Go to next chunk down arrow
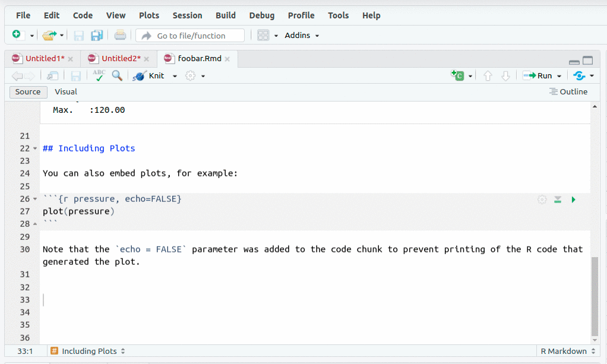The width and height of the screenshot is (607, 364). tap(505, 76)
